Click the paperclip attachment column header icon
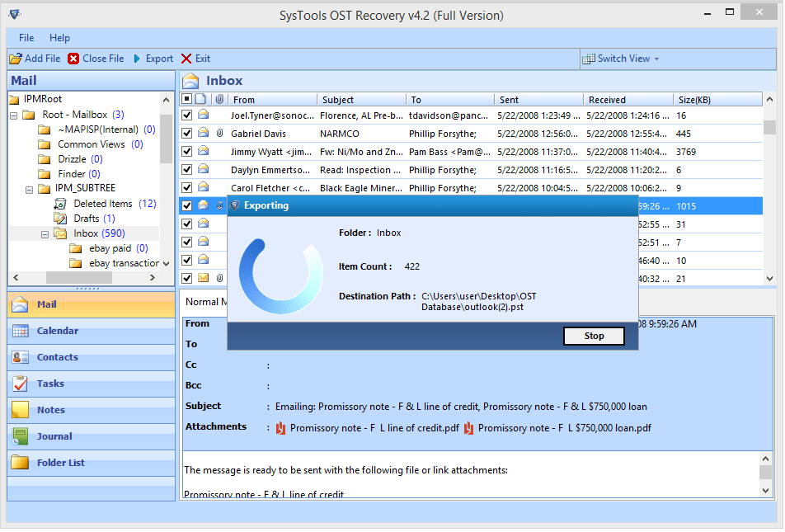The image size is (785, 532). 219,99
